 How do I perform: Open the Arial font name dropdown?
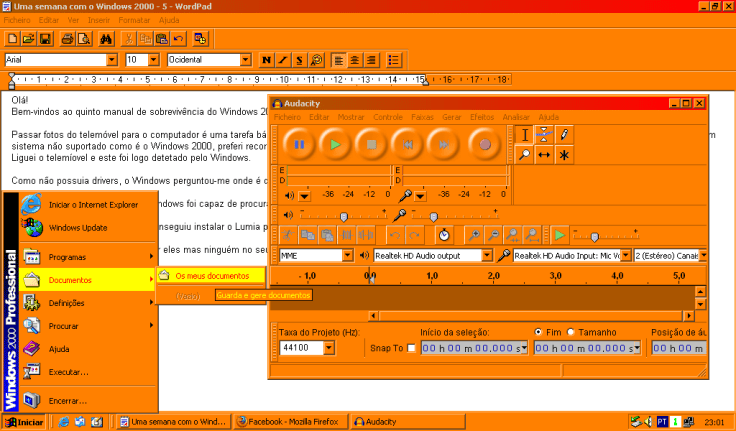tap(112, 60)
